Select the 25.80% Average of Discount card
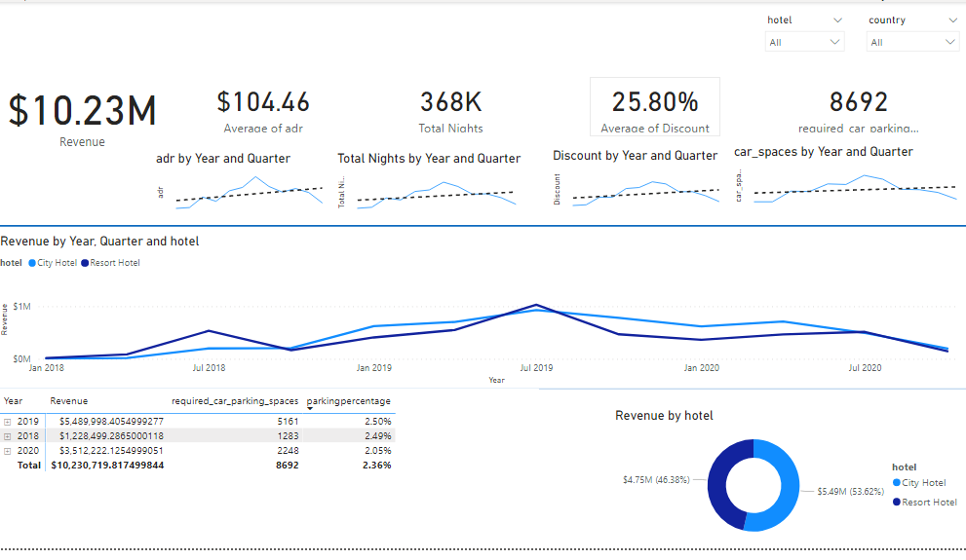 (x=655, y=106)
